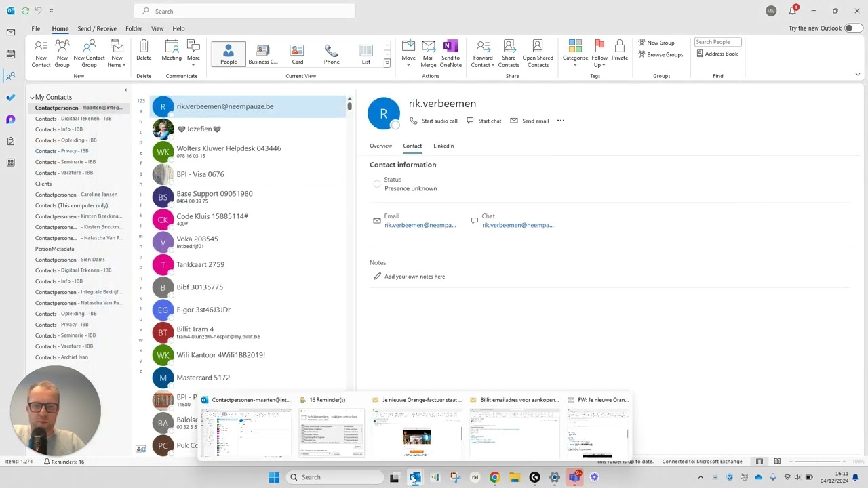Open the contact's email address link
The width and height of the screenshot is (868, 488).
420,225
